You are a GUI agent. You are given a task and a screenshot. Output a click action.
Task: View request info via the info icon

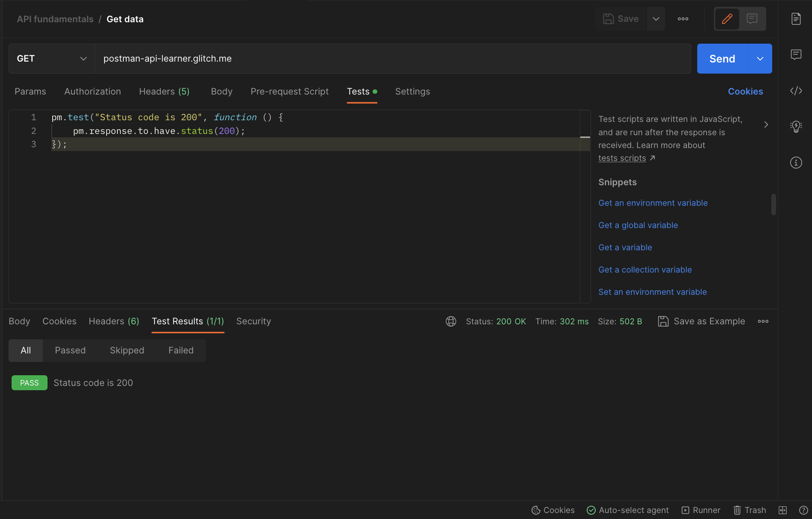(x=796, y=162)
